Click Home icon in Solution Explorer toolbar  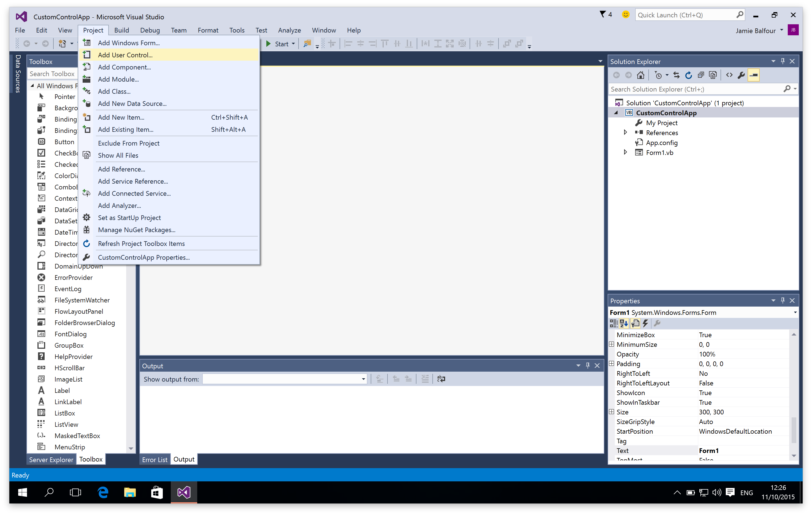[x=640, y=75]
